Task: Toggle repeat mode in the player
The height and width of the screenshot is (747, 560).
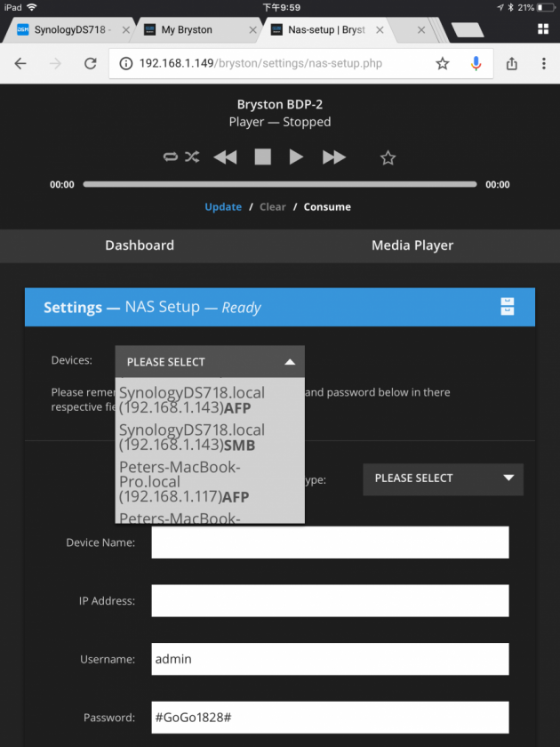Action: (x=171, y=157)
